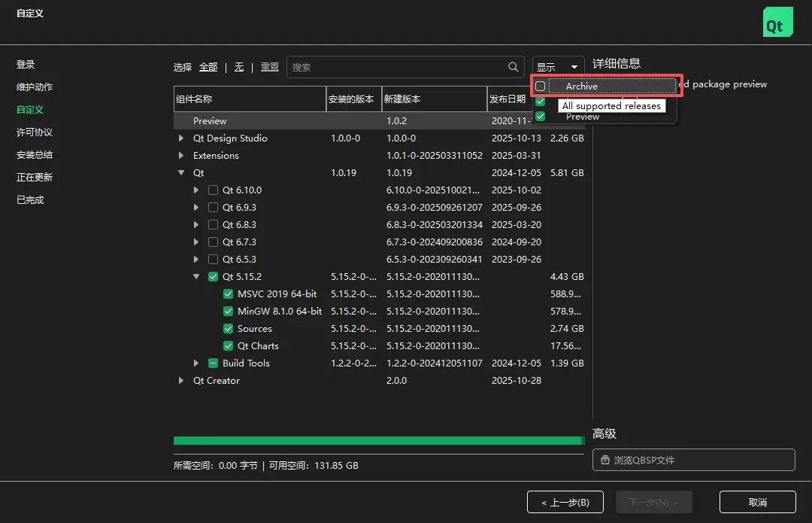Select the Extensions row
This screenshot has width=812, height=523.
pyautogui.click(x=379, y=156)
